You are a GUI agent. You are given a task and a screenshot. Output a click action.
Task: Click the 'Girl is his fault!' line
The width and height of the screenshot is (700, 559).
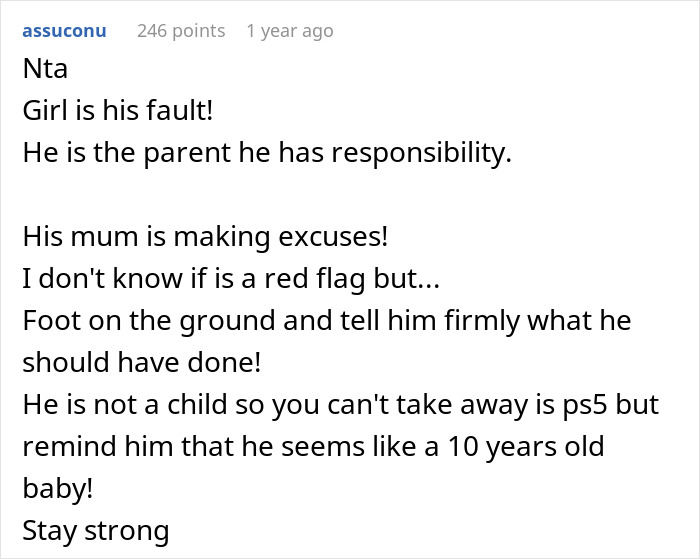click(117, 110)
